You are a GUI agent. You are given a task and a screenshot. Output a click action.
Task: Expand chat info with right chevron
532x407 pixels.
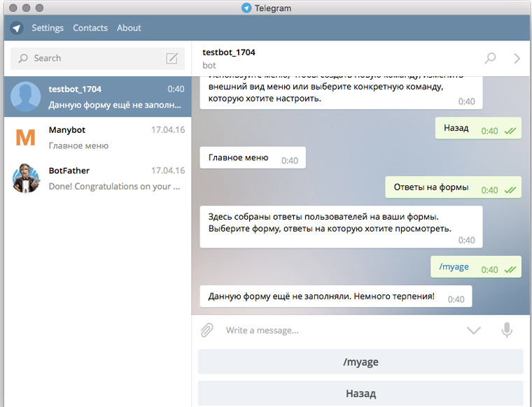(x=517, y=58)
